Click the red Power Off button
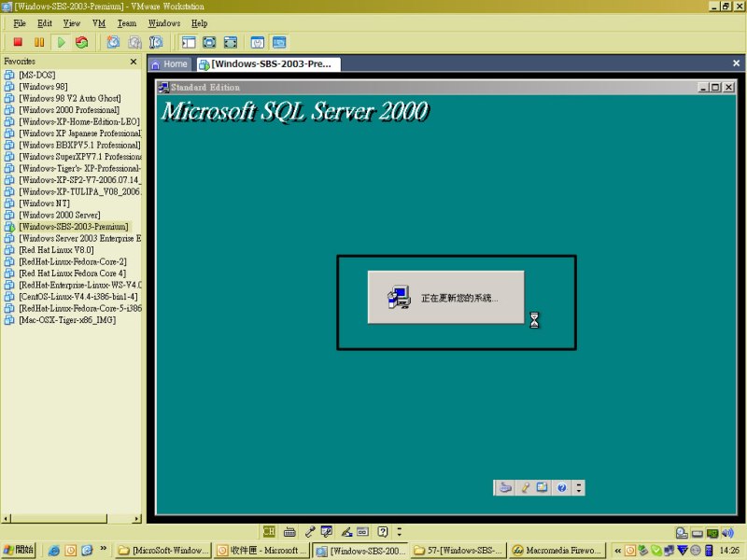Image resolution: width=747 pixels, height=560 pixels. 18,42
